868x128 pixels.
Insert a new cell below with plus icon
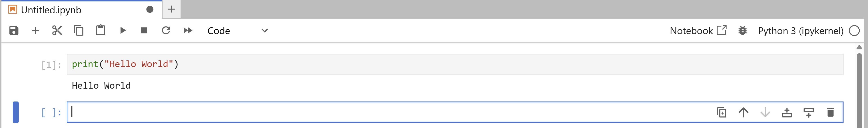pyautogui.click(x=35, y=31)
